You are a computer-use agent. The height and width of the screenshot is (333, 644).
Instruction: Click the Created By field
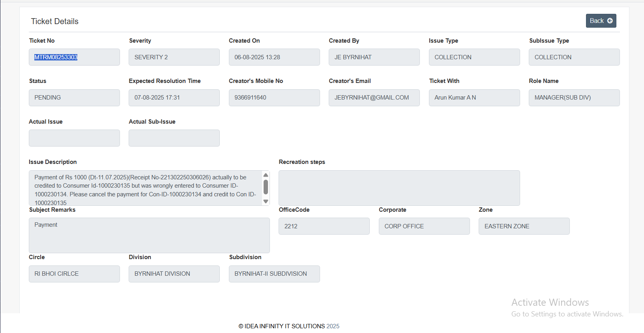[x=374, y=57]
